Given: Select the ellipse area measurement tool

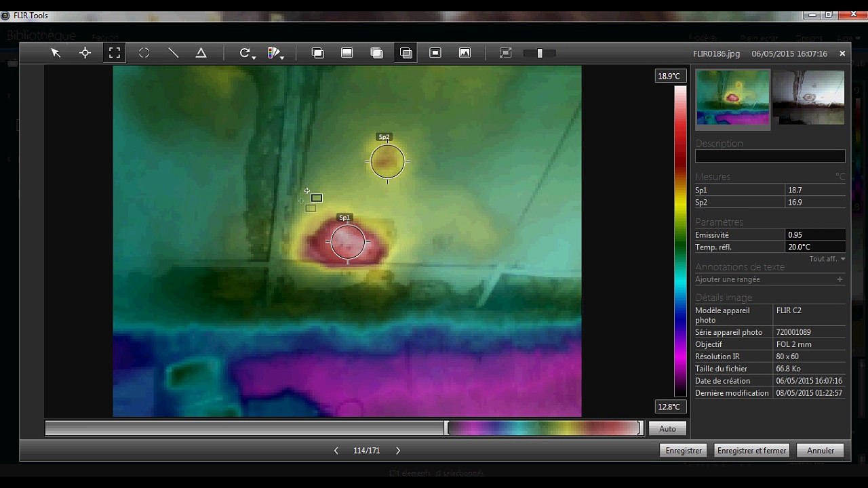Looking at the screenshot, I should coord(144,53).
